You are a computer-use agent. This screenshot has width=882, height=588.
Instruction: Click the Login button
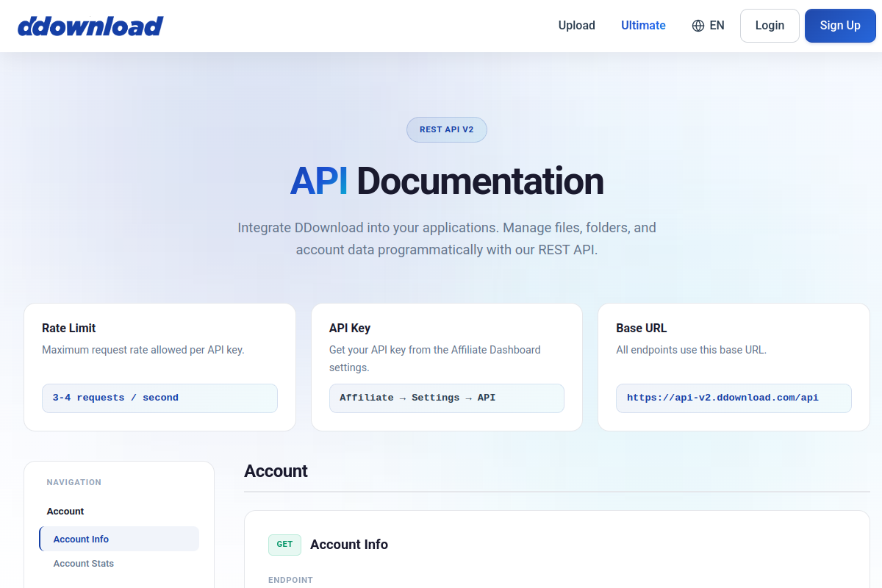[x=770, y=26]
